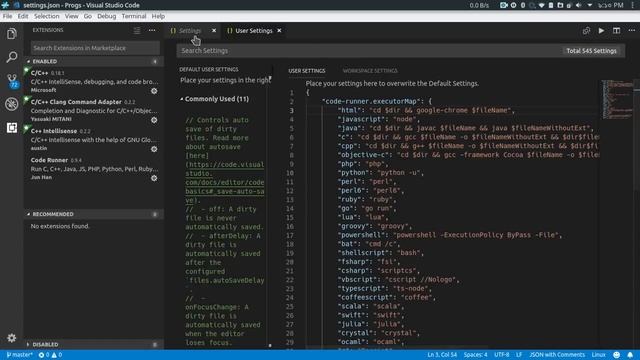
Task: Open gear menu for C++ Intellisense extension
Action: [154, 149]
